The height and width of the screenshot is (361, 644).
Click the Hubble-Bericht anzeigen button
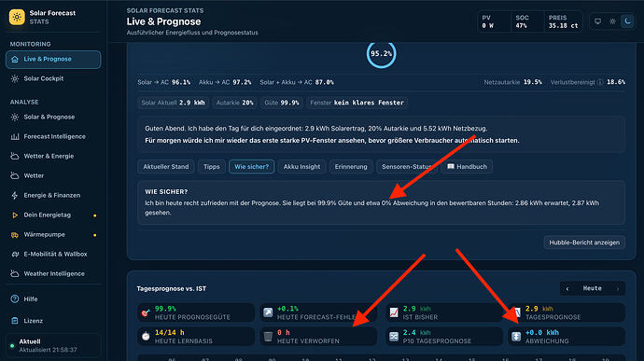click(x=584, y=243)
